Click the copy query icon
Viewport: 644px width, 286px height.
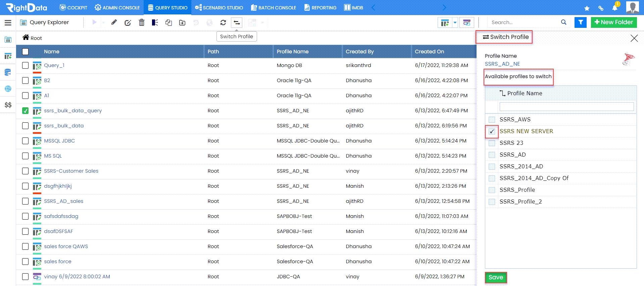(x=168, y=22)
